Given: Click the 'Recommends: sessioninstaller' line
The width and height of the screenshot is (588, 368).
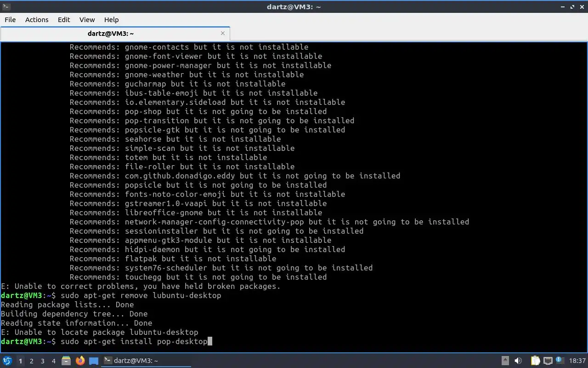Looking at the screenshot, I should pyautogui.click(x=216, y=231).
